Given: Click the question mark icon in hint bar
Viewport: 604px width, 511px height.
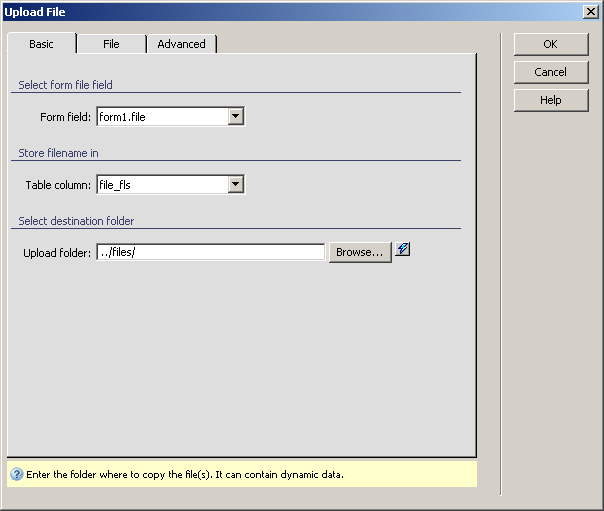Looking at the screenshot, I should click(x=17, y=474).
